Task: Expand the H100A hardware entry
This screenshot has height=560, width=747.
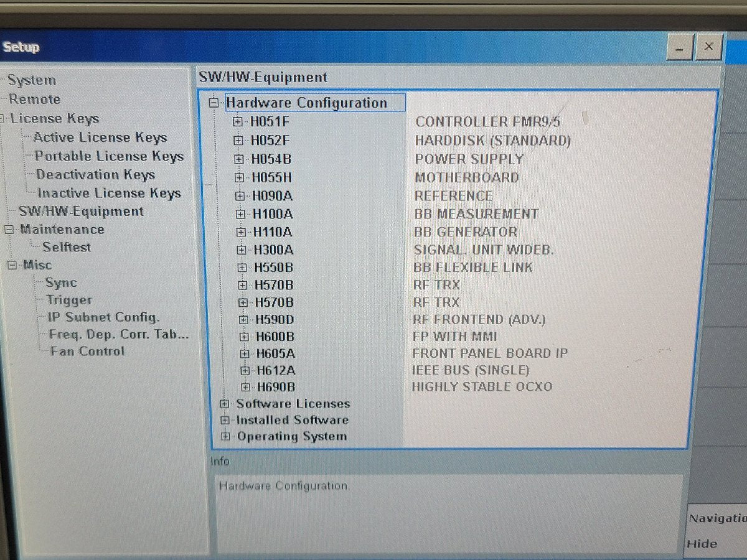Action: pos(241,214)
